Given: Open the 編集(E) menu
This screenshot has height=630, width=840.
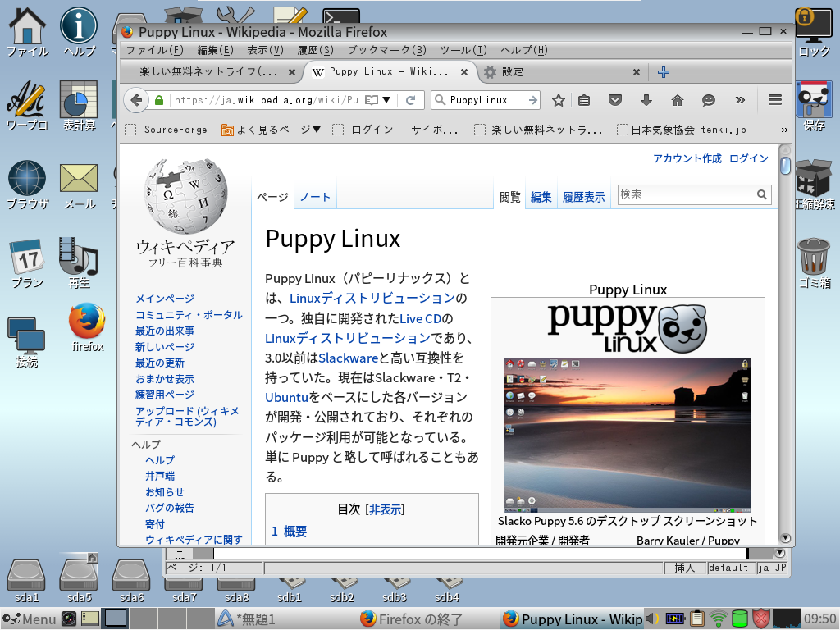Looking at the screenshot, I should [216, 50].
